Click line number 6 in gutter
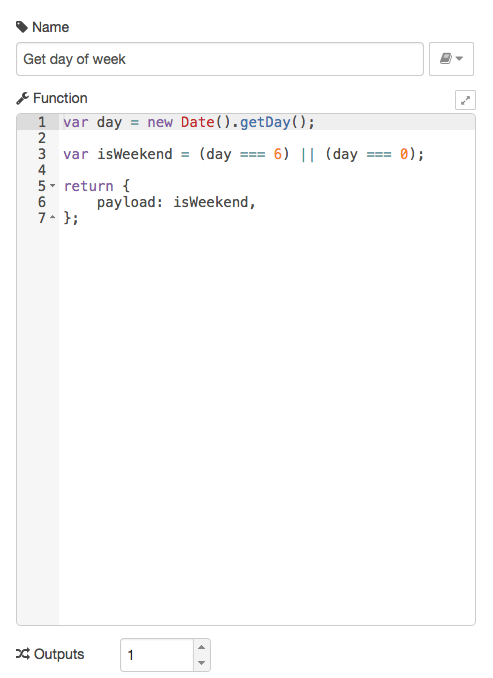 (42, 202)
